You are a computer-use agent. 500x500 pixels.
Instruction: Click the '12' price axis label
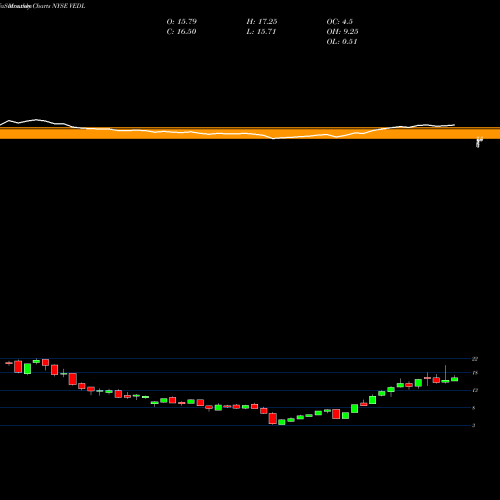[x=475, y=390]
